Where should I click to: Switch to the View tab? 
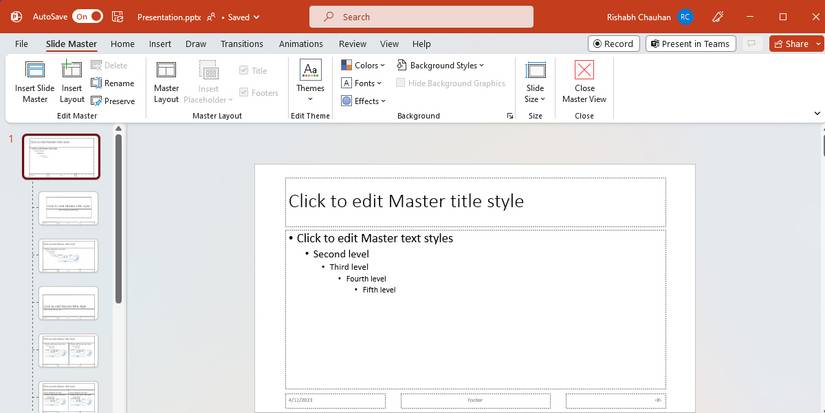pyautogui.click(x=389, y=44)
